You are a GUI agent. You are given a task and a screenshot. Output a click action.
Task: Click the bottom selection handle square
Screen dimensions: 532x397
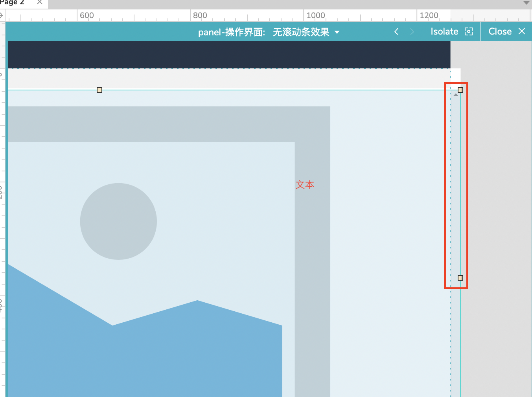(460, 278)
